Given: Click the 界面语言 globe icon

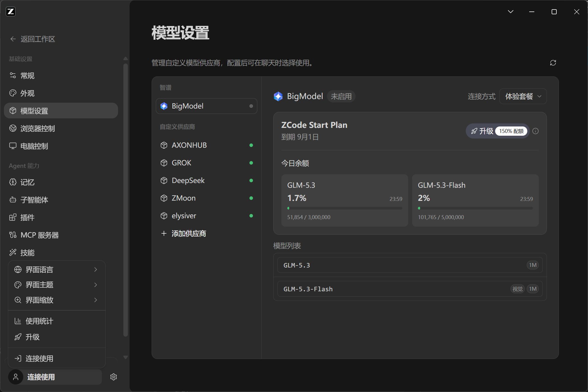Looking at the screenshot, I should pos(18,269).
